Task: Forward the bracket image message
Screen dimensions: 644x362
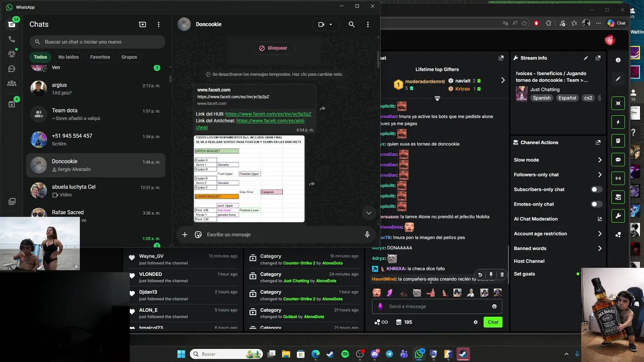Action: point(312,184)
